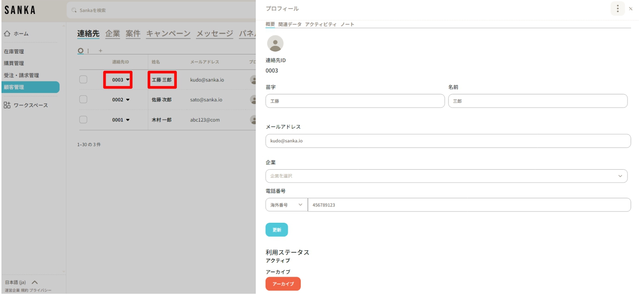Click the circle view icon above the table

coord(80,51)
